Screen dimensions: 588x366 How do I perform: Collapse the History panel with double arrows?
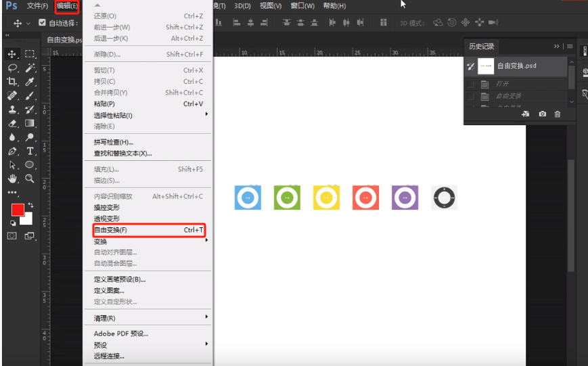point(556,47)
